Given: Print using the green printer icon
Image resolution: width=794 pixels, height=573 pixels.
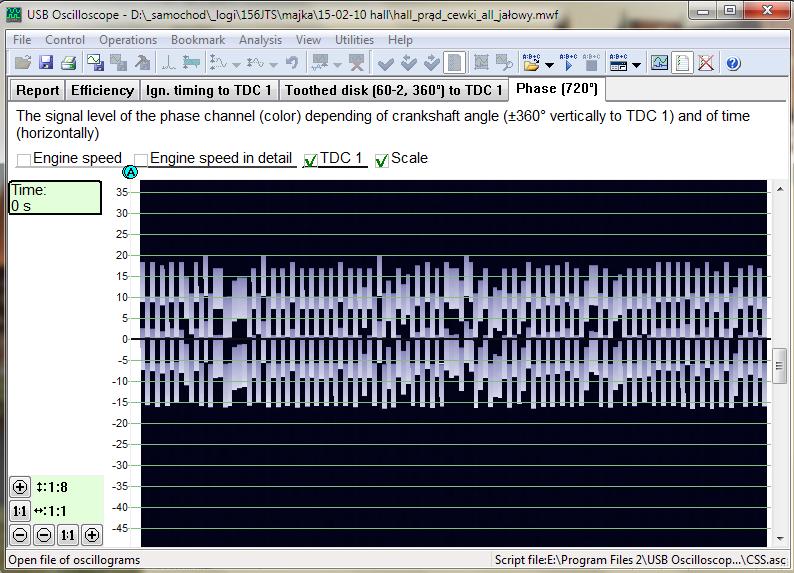Looking at the screenshot, I should 68,63.
